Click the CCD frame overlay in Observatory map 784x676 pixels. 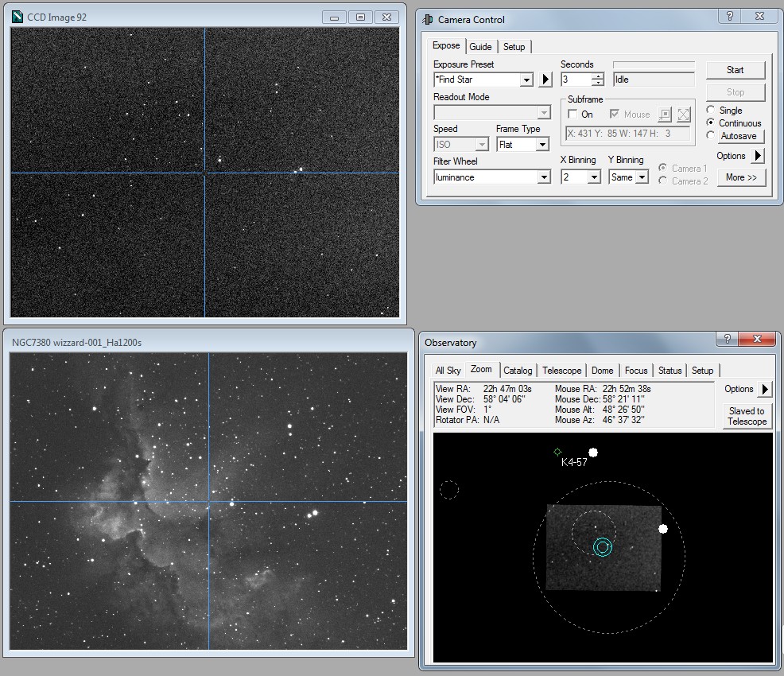604,548
